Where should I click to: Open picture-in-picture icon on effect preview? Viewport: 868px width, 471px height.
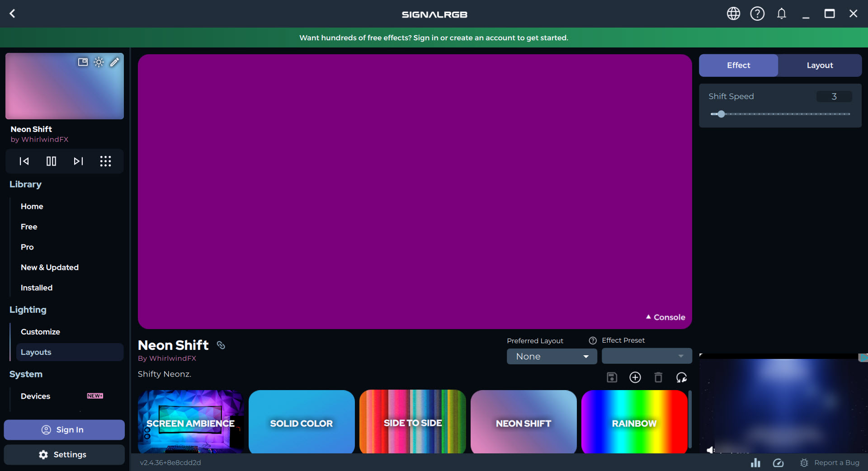[x=83, y=62]
